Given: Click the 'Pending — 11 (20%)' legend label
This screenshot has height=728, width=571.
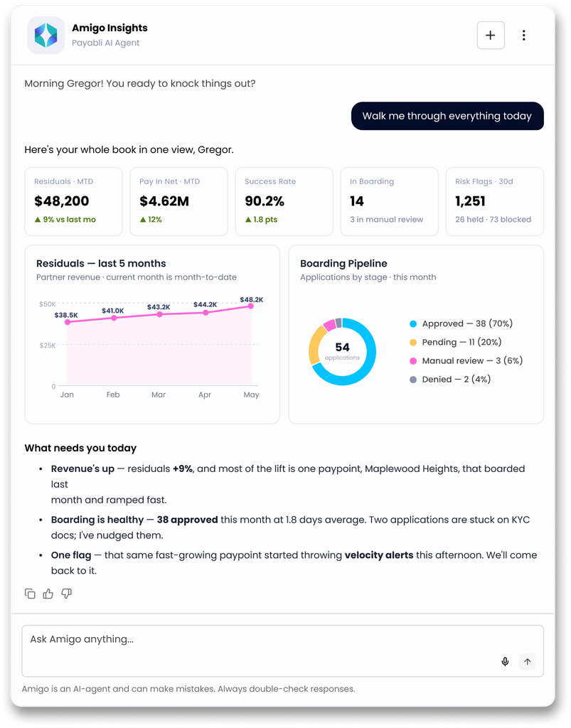Looking at the screenshot, I should [462, 342].
